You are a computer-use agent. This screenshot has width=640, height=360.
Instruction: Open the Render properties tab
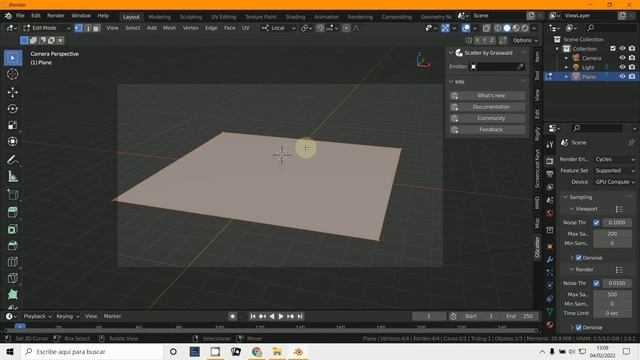(550, 161)
